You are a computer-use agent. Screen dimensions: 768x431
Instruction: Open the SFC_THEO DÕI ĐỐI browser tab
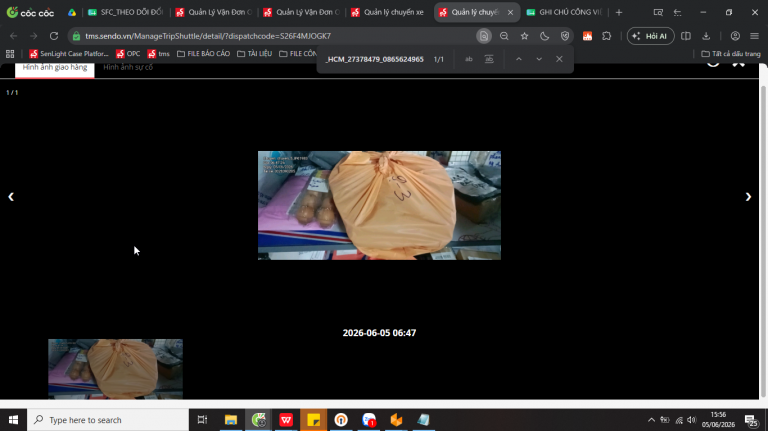(x=125, y=12)
